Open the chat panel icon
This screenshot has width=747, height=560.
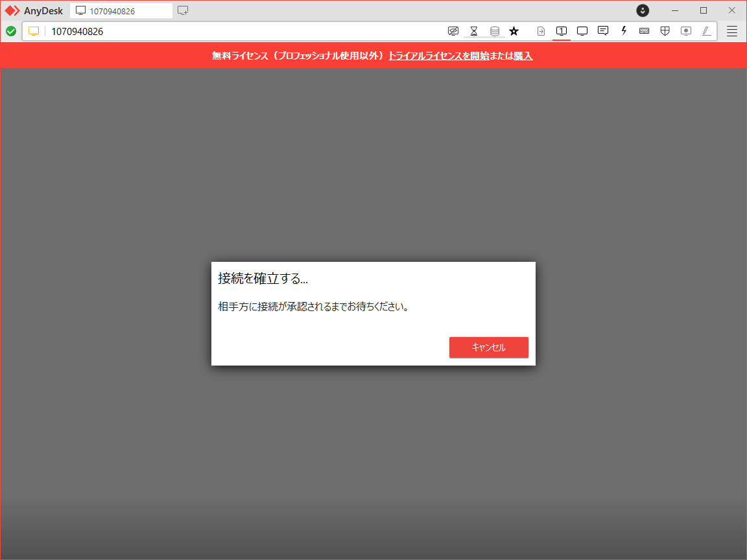click(603, 30)
